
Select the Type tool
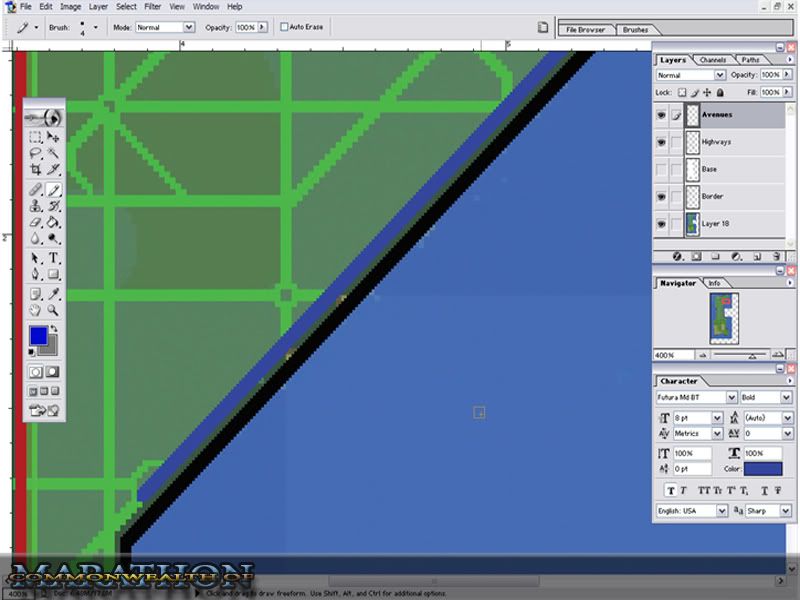tap(54, 257)
